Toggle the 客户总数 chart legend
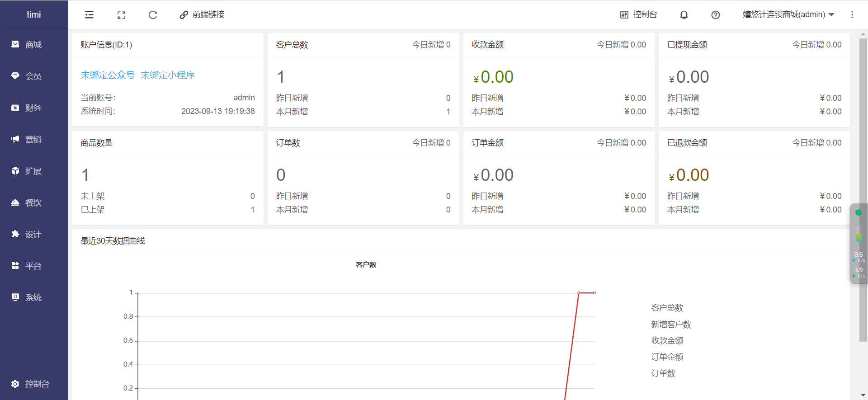Viewport: 868px width, 400px height. tap(667, 308)
